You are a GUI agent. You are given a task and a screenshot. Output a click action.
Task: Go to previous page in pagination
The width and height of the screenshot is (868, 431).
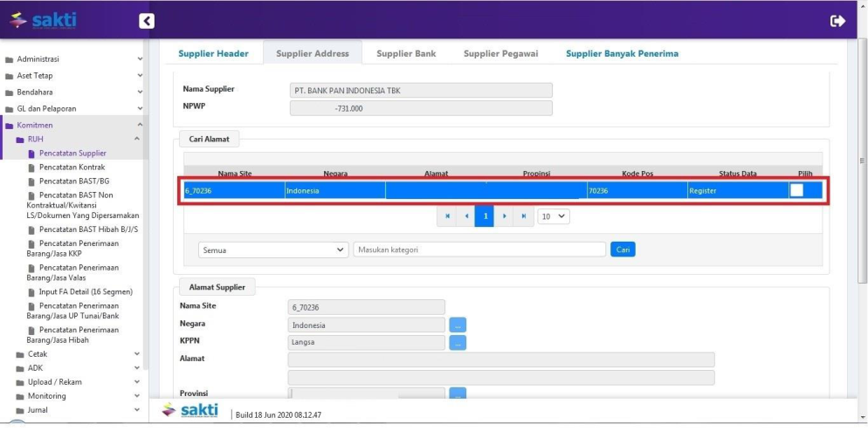pyautogui.click(x=466, y=215)
